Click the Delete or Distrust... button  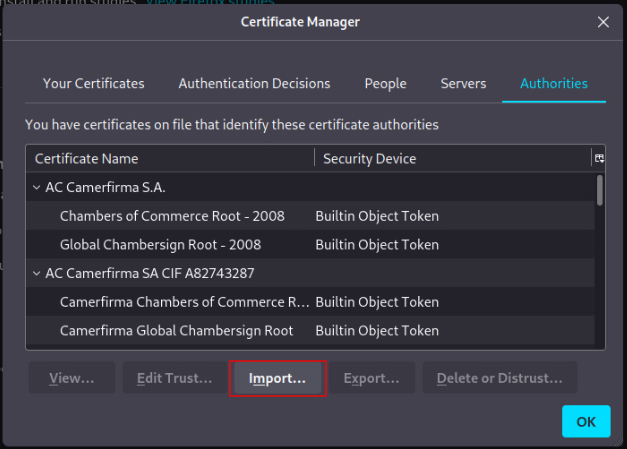click(x=499, y=378)
